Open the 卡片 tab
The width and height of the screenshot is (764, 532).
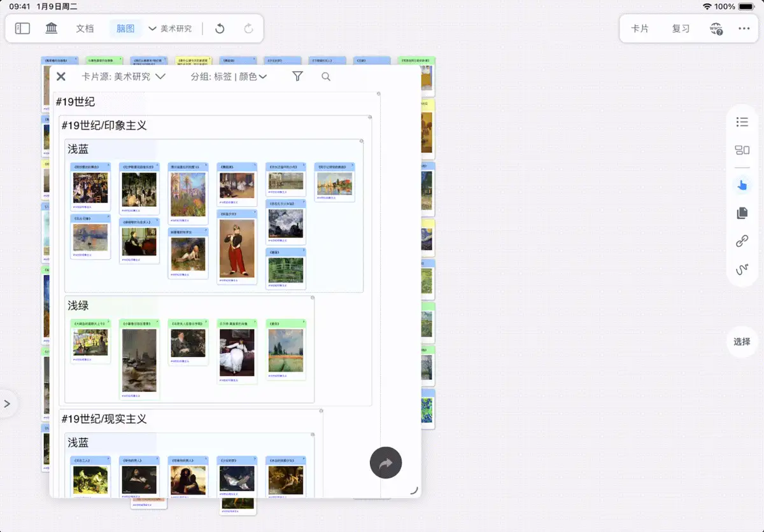click(x=640, y=29)
